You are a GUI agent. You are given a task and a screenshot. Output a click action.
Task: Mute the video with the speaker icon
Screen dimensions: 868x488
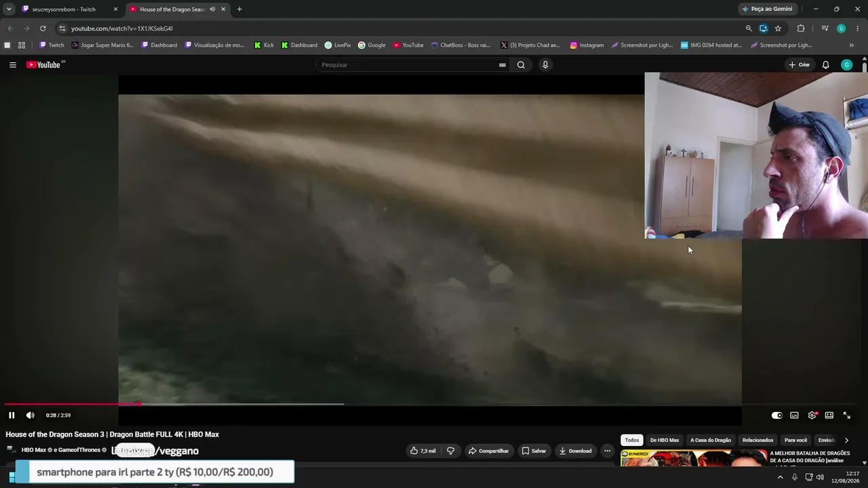31,415
